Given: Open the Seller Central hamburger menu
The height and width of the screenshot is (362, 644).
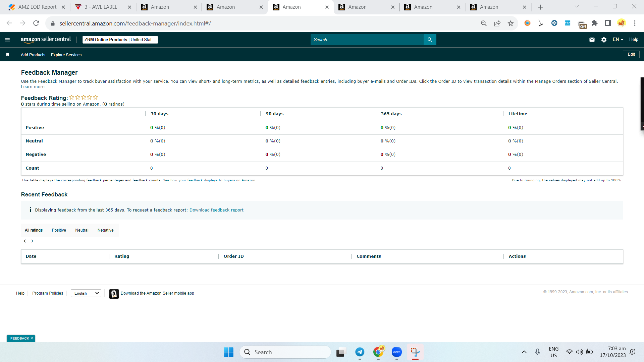Looking at the screenshot, I should coord(7,40).
